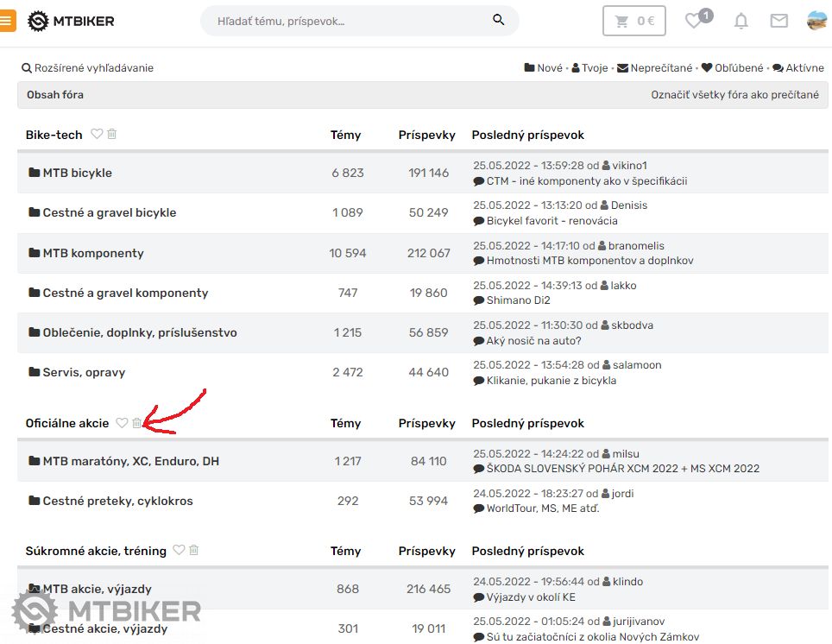
Task: Click the MTBIKER logo in header
Action: tap(71, 21)
